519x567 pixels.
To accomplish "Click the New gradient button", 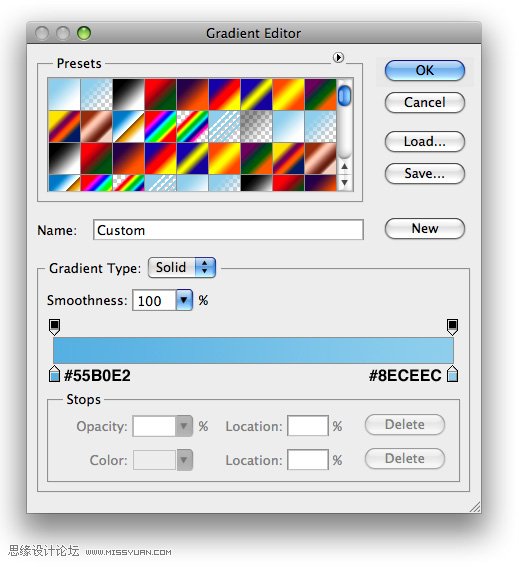I will pos(425,229).
